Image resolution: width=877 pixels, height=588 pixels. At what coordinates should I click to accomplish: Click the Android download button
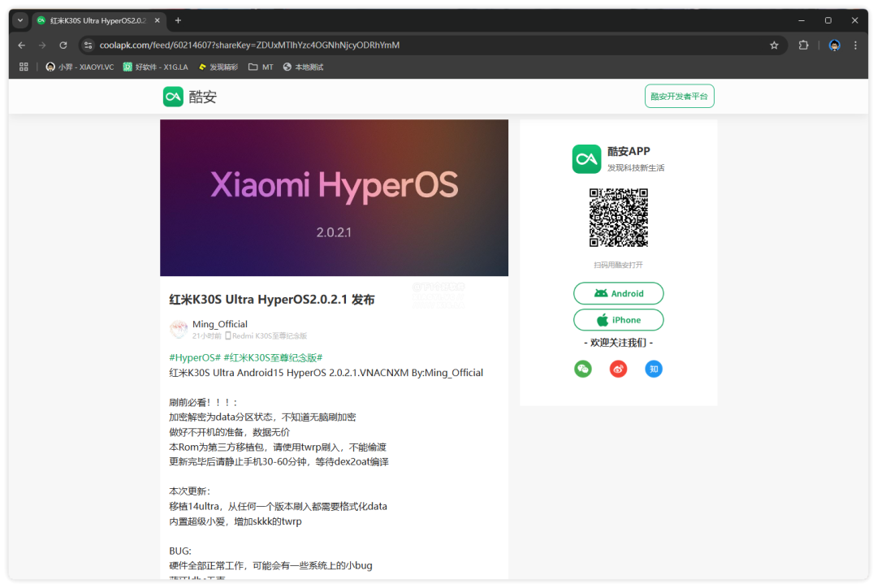point(618,293)
